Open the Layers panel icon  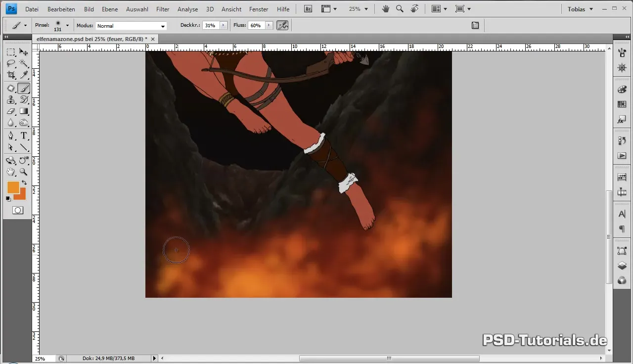(x=622, y=266)
